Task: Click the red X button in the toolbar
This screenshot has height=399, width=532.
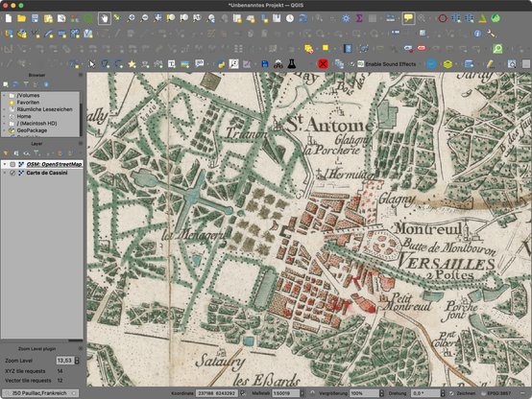Action: coord(323,63)
